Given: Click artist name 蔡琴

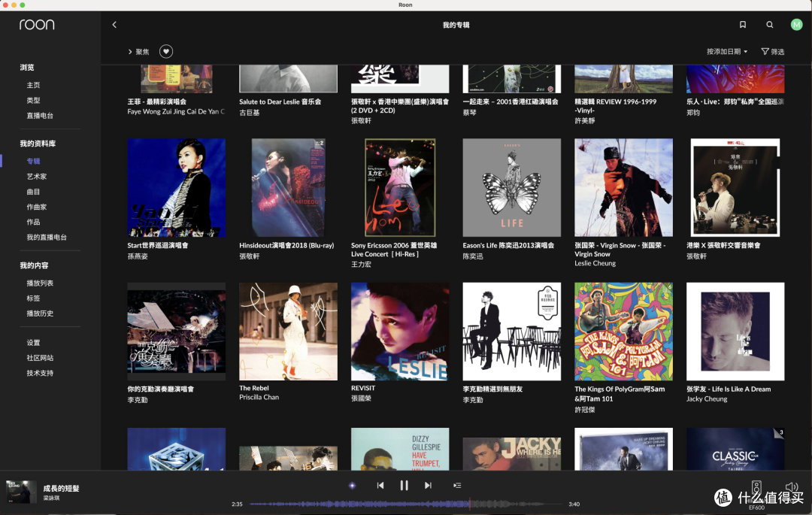Looking at the screenshot, I should pyautogui.click(x=469, y=112).
